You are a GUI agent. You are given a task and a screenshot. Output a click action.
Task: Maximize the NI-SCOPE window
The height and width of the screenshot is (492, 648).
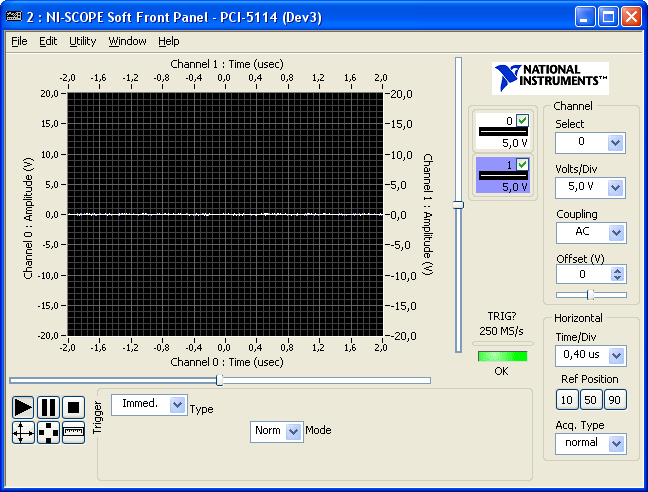608,17
